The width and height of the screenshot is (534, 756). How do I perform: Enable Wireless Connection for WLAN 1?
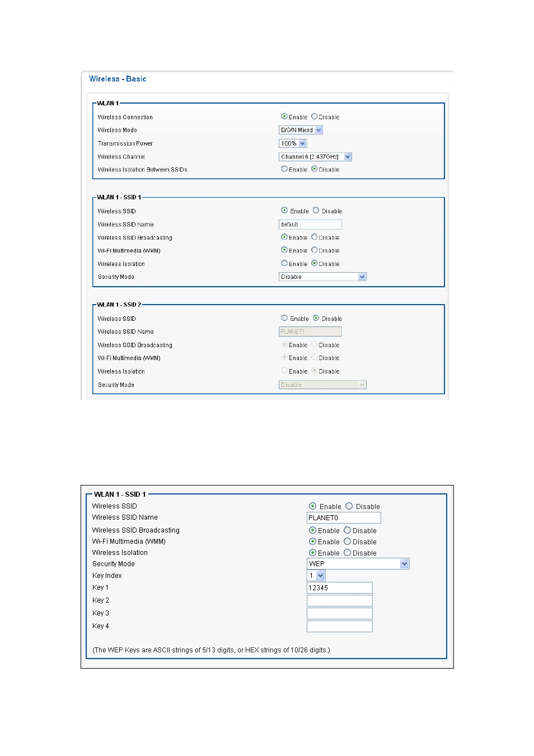(x=284, y=116)
